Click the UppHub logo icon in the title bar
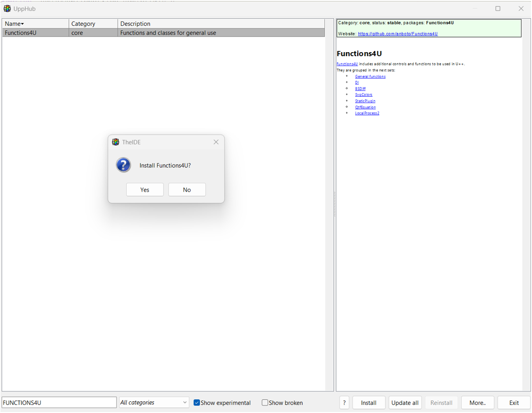 coord(7,8)
